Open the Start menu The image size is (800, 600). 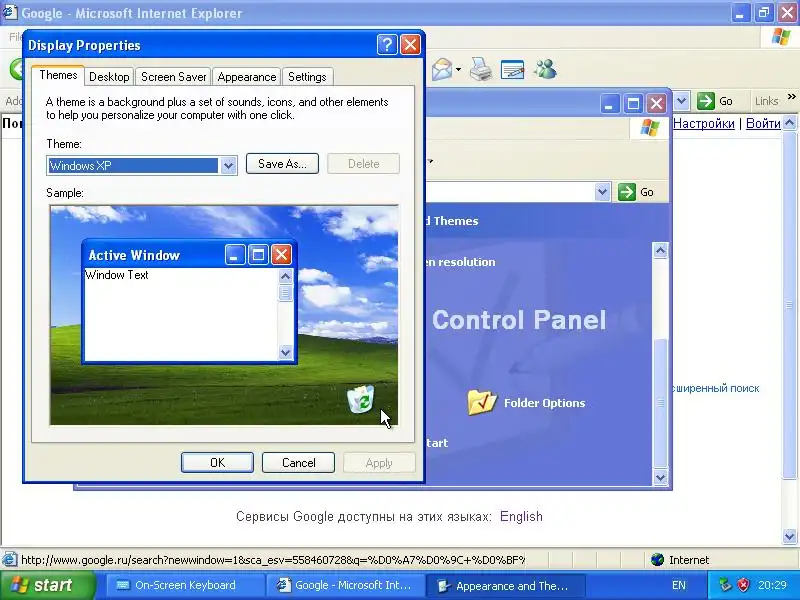[x=47, y=585]
